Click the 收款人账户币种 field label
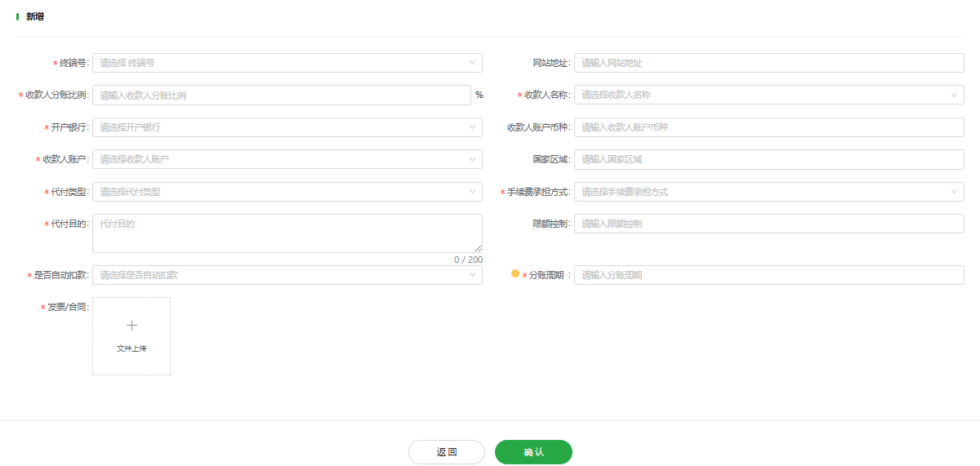 (x=538, y=127)
